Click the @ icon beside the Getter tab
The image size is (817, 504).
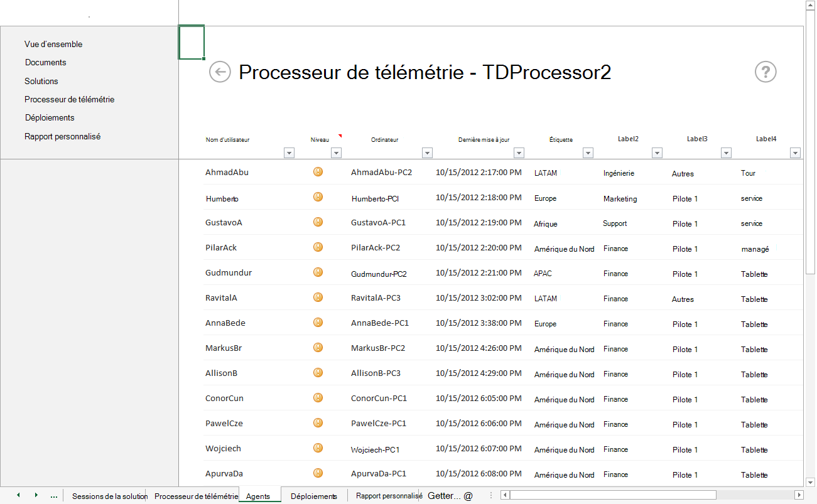pos(467,496)
